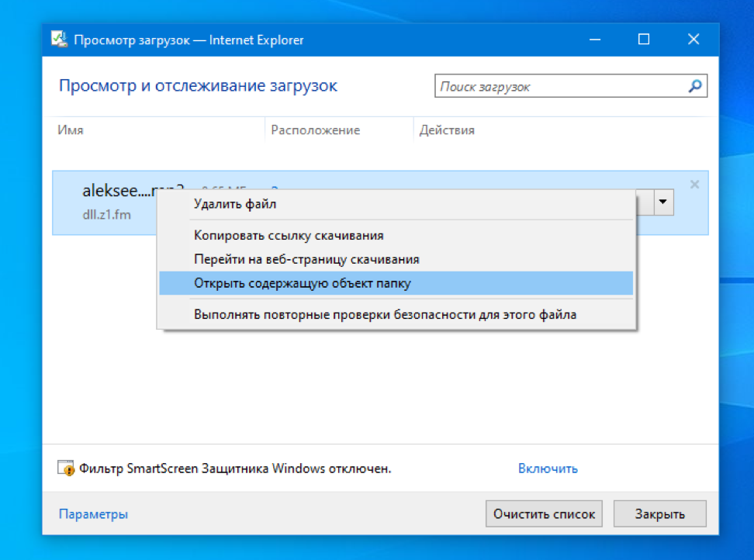Viewport: 754px width, 560px height.
Task: Open the Параметры link
Action: [x=93, y=514]
